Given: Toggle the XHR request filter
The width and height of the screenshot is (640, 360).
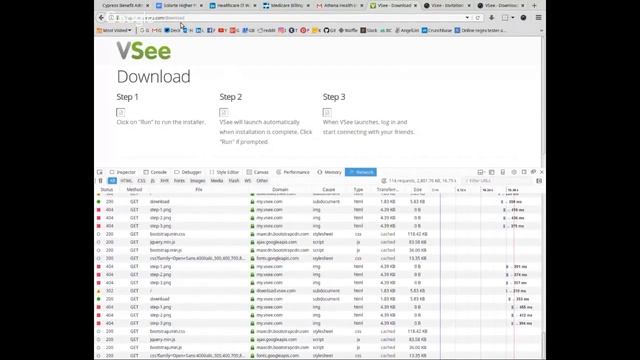Looking at the screenshot, I should point(164,181).
